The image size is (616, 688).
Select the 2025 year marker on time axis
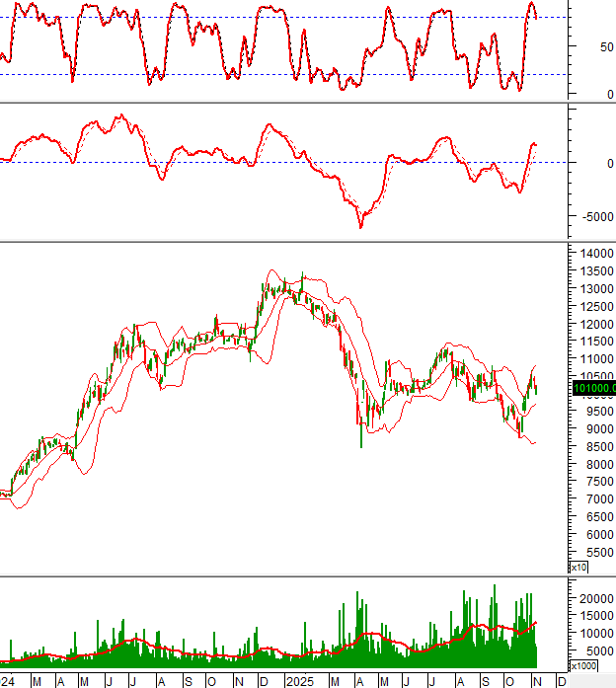click(x=298, y=681)
